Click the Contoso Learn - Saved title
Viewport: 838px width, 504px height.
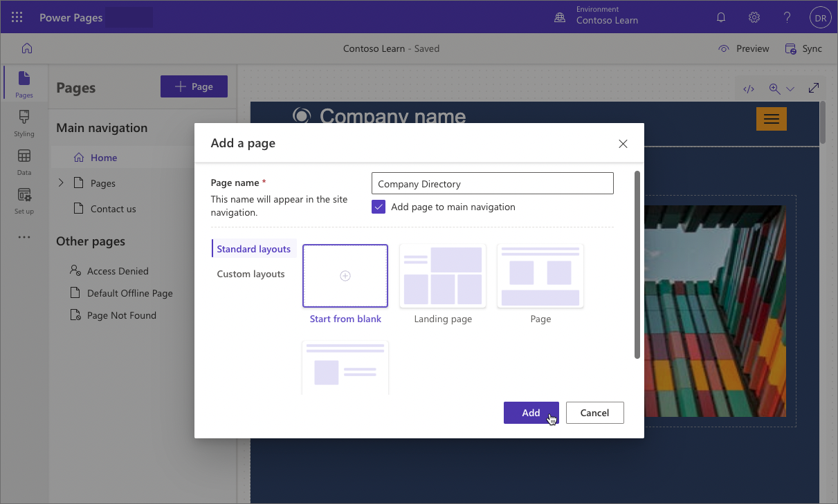391,48
